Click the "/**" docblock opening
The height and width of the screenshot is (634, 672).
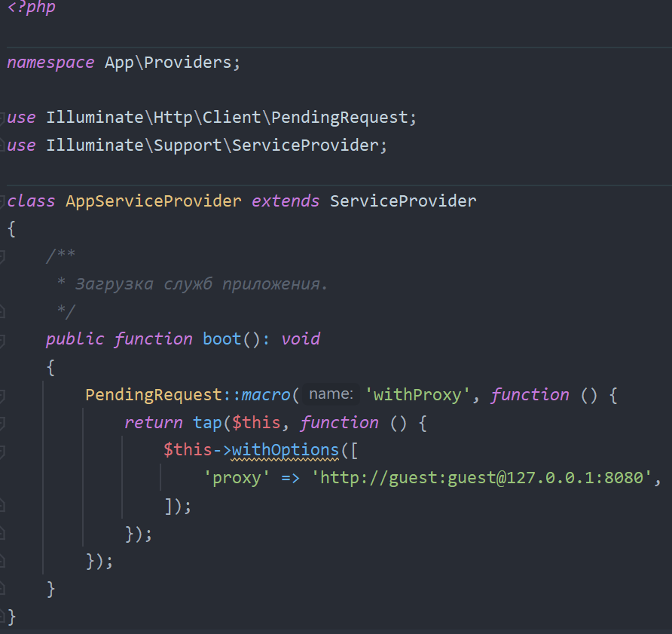point(60,256)
